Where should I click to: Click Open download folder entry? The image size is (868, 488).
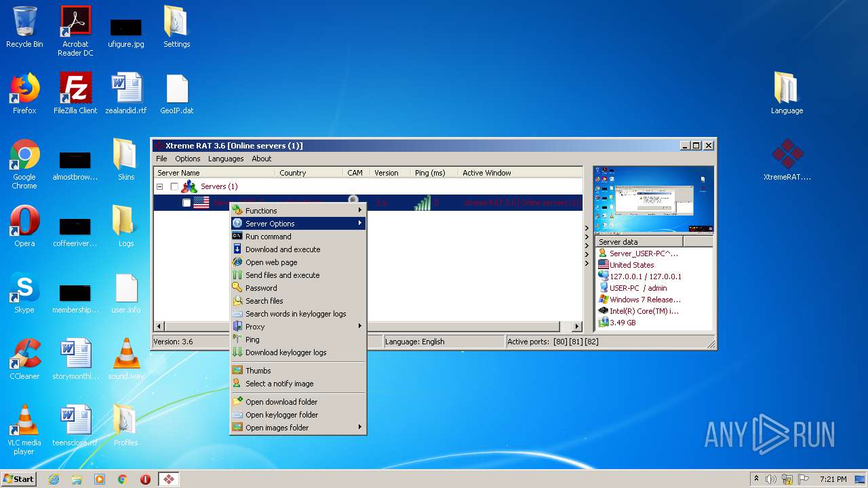[298, 402]
